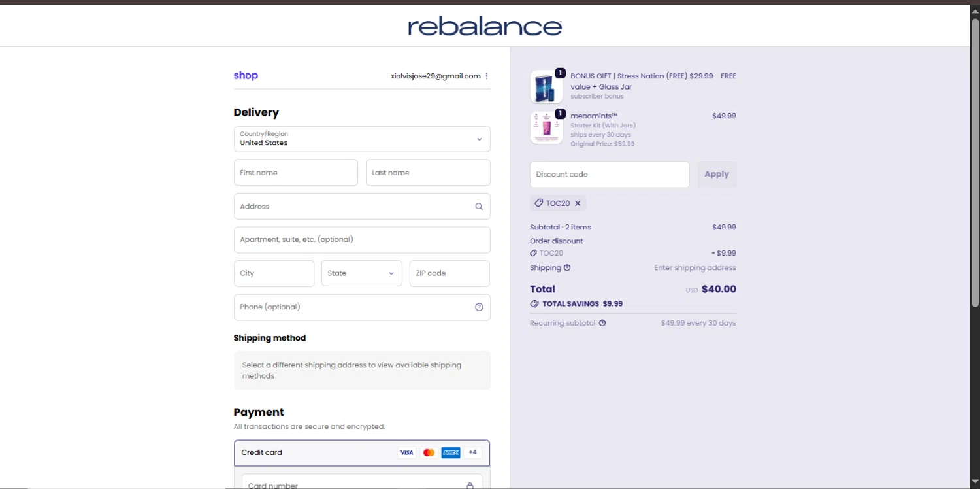This screenshot has width=980, height=489.
Task: Click the address search magnifier icon
Action: pyautogui.click(x=479, y=207)
